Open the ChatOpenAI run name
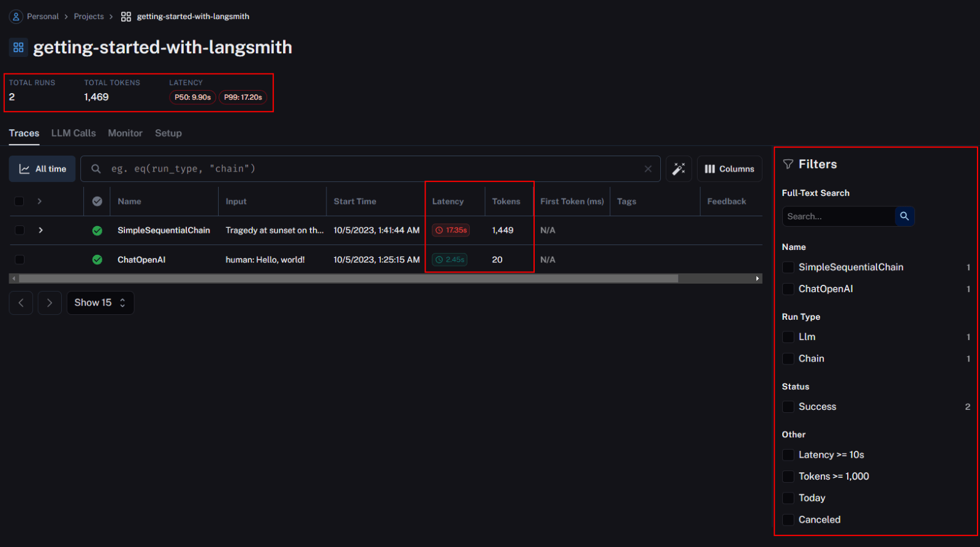Image resolution: width=980 pixels, height=547 pixels. [141, 260]
